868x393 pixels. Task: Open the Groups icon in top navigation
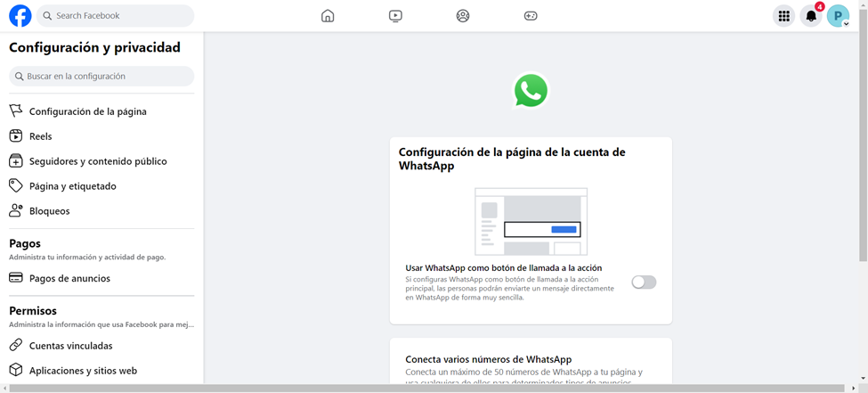(463, 16)
